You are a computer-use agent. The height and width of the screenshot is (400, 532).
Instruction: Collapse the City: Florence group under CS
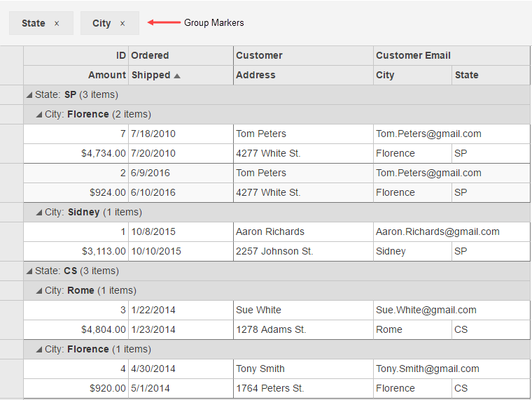coord(38,350)
